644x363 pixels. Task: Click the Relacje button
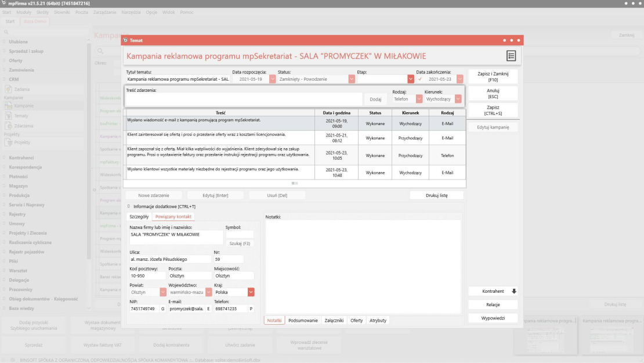coord(493,304)
